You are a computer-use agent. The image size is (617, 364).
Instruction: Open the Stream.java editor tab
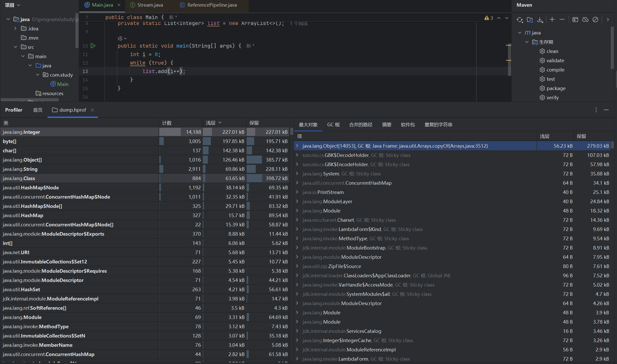tap(150, 5)
